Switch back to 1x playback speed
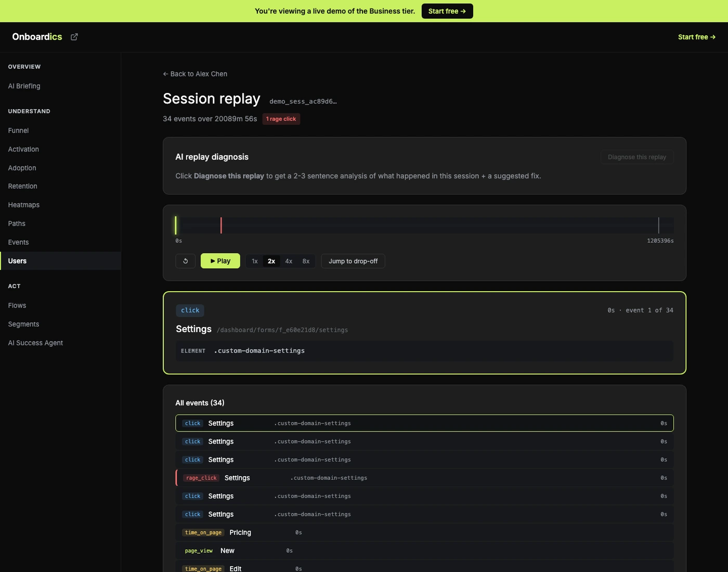The width and height of the screenshot is (728, 572). coord(254,261)
